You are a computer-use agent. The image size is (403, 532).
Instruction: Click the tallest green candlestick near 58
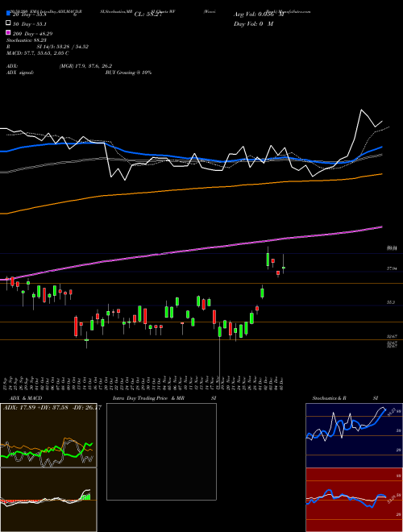click(268, 260)
